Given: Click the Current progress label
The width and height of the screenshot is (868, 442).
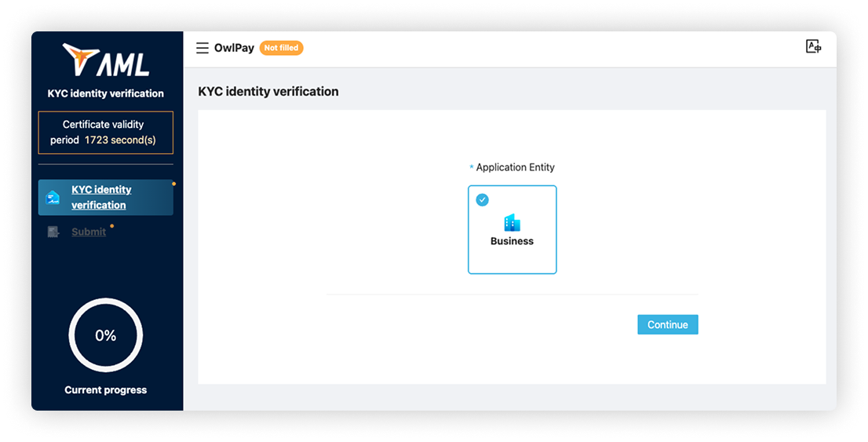Looking at the screenshot, I should click(x=105, y=390).
